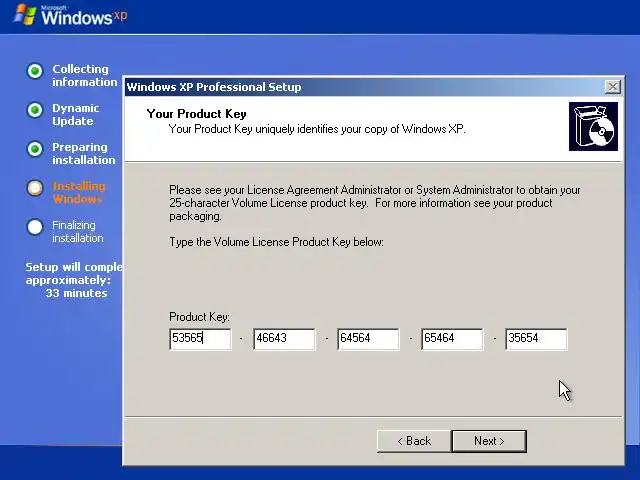
Task: Click 'Type the Volume License Product Key below' text
Action: click(x=276, y=242)
